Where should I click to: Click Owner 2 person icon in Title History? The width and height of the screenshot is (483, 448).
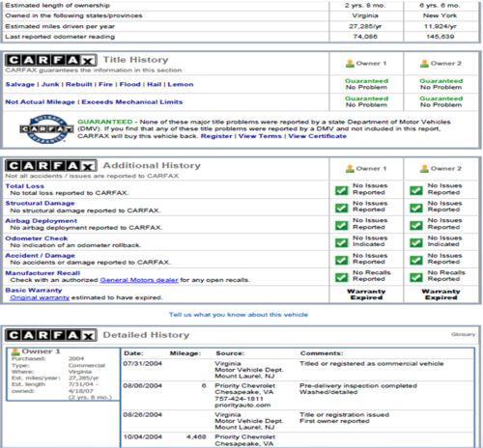coord(424,64)
